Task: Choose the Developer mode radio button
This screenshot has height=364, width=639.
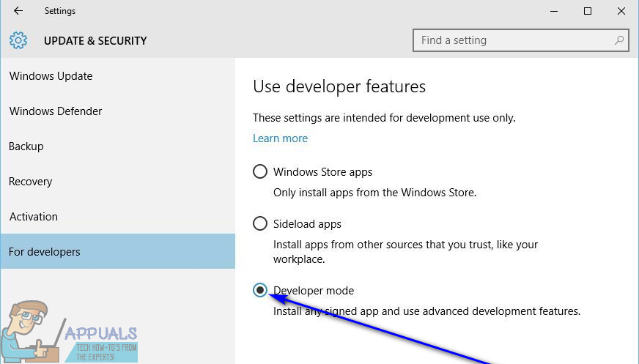Action: point(259,291)
